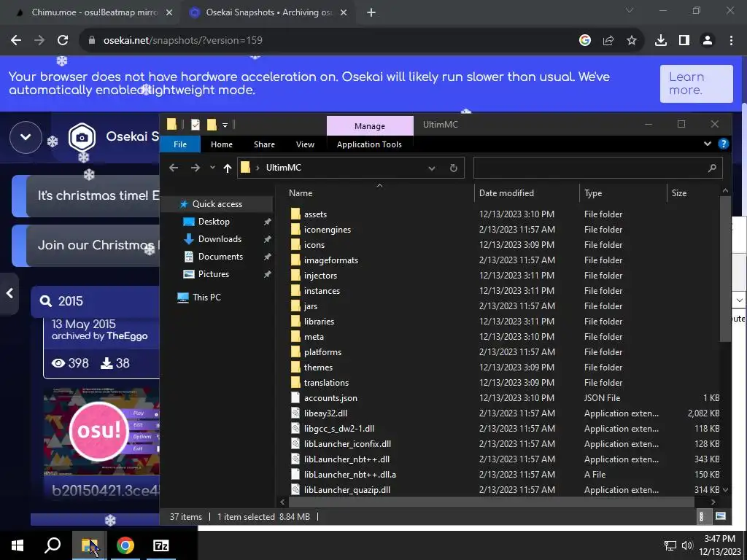This screenshot has width=747, height=560.
Task: Open Chrome downloads icon
Action: (660, 41)
